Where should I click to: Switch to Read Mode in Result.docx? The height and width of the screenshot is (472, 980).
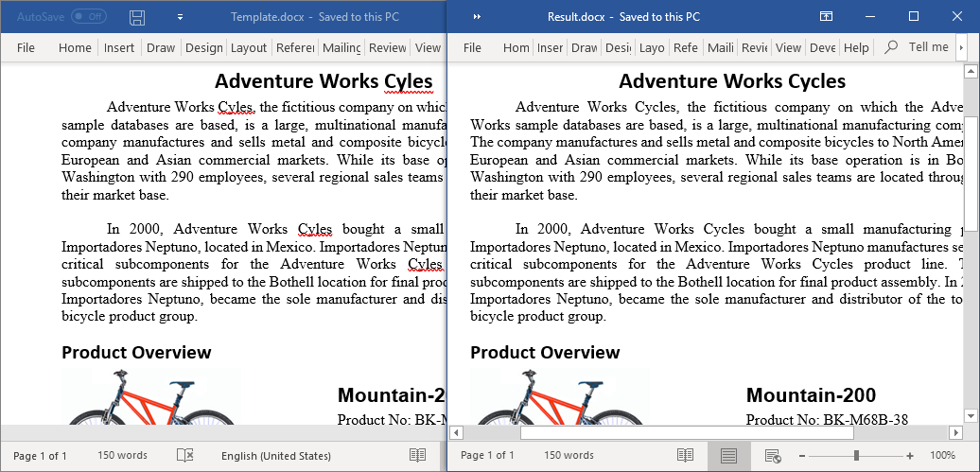click(685, 455)
